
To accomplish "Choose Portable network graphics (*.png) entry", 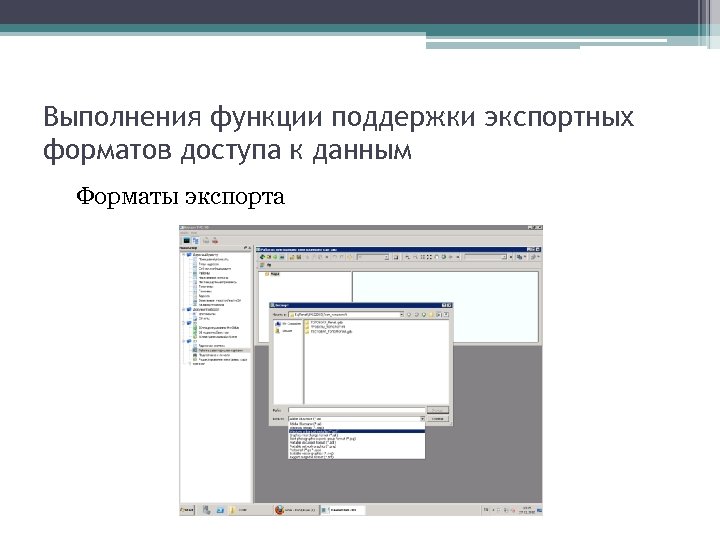I will click(357, 446).
